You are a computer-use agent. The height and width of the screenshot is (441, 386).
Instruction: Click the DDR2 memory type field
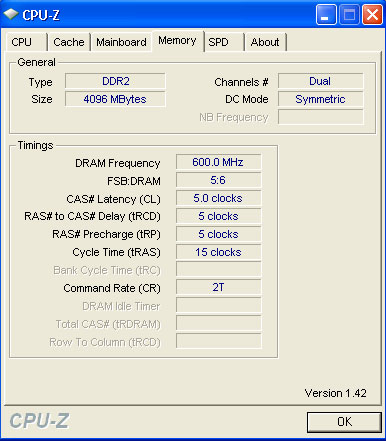[x=115, y=81]
